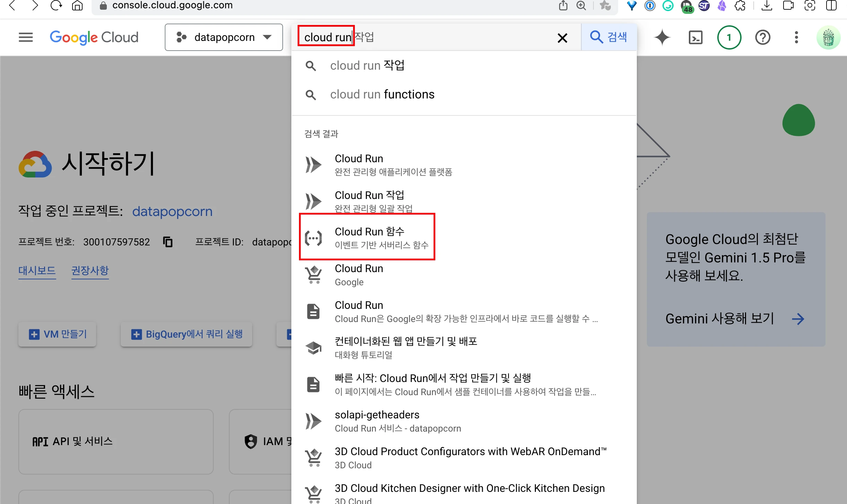Click the VM 만들기 button
This screenshot has width=847, height=504.
pyautogui.click(x=57, y=334)
